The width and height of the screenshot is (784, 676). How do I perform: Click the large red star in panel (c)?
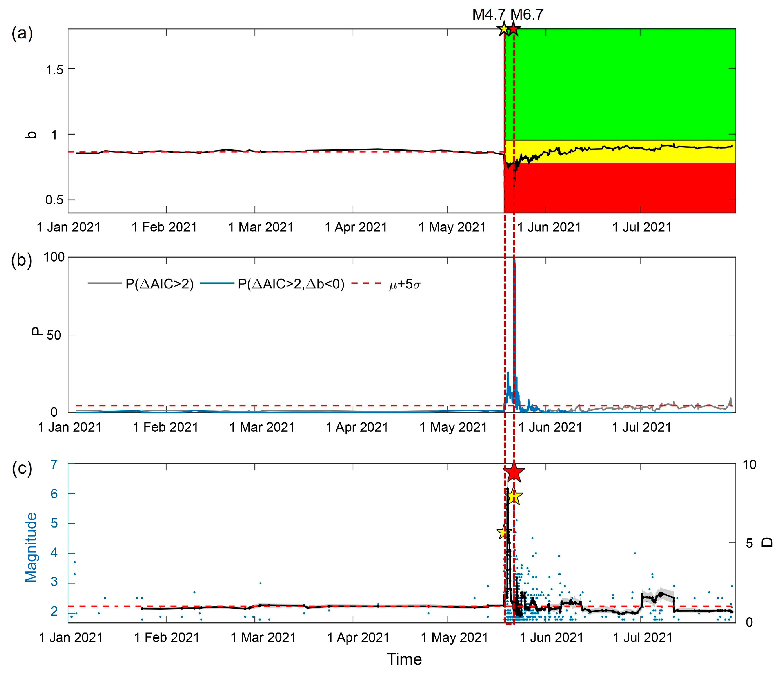tap(514, 473)
